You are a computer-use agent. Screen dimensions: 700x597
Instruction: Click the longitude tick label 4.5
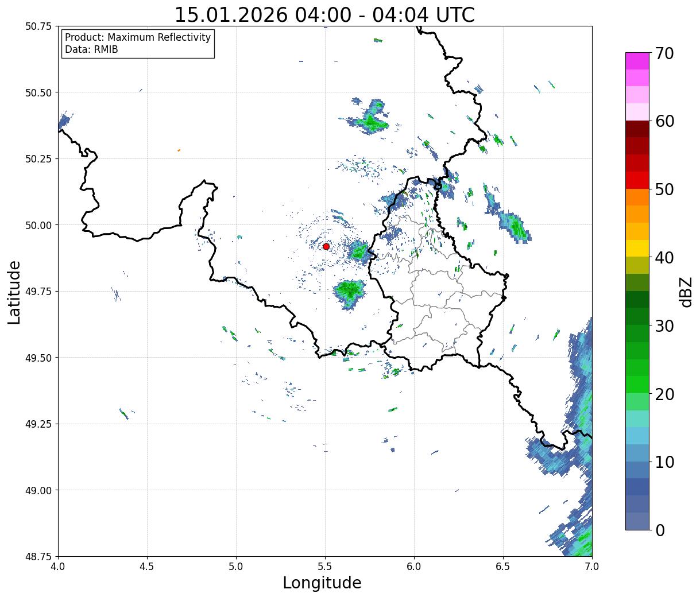[147, 567]
